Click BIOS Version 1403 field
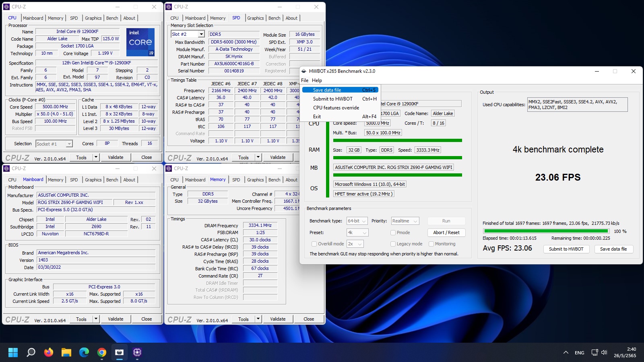This screenshot has width=644, height=362. [96, 260]
